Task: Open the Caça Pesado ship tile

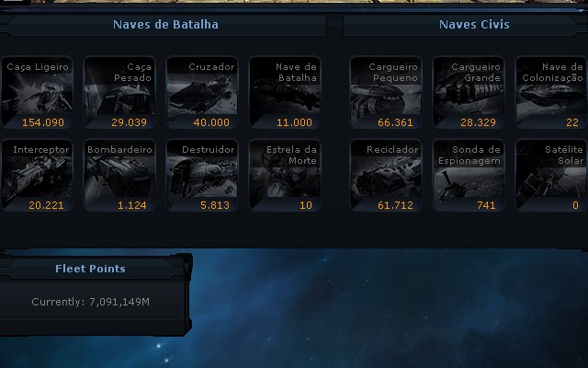Action: [x=119, y=92]
